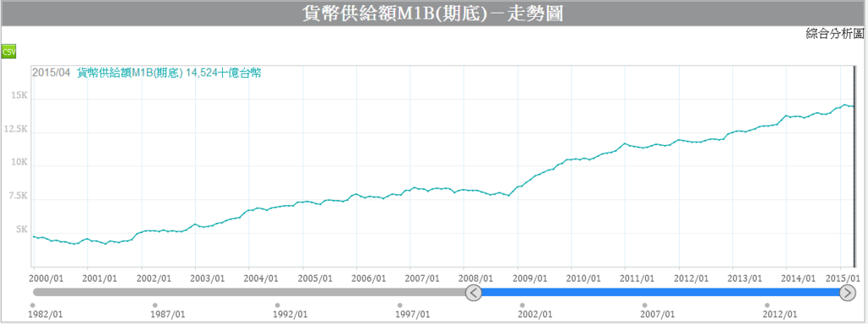Click the right range slider handle arrow
The width and height of the screenshot is (868, 324).
848,293
